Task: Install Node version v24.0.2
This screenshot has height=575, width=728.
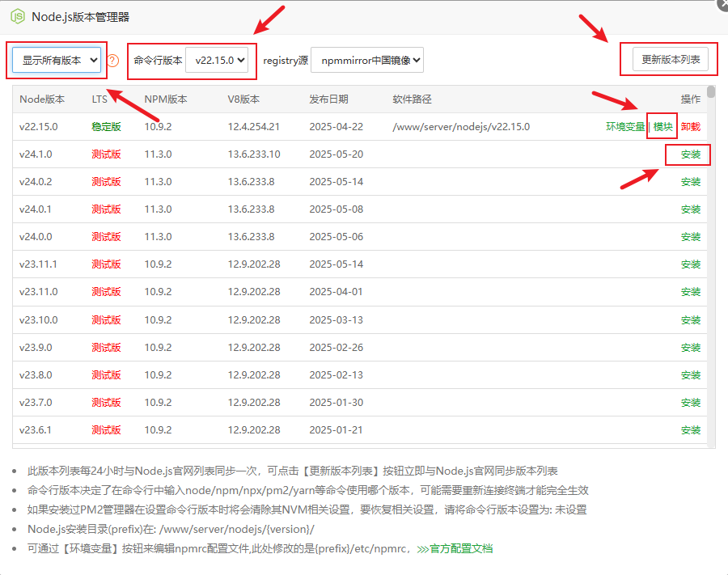Action: pyautogui.click(x=691, y=182)
